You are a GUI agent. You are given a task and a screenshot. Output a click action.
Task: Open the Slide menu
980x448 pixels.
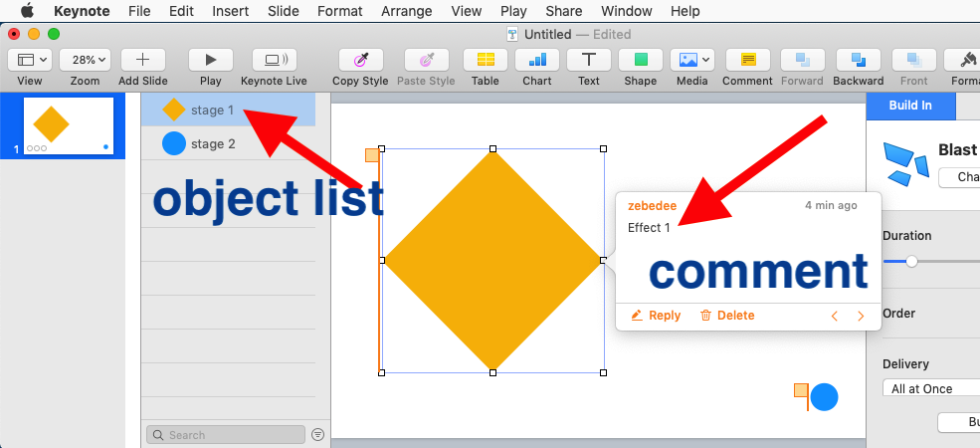click(284, 11)
